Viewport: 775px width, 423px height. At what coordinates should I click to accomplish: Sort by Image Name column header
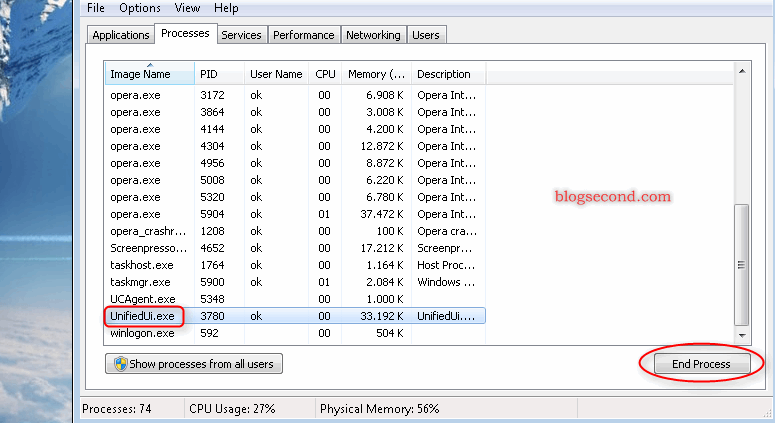150,74
